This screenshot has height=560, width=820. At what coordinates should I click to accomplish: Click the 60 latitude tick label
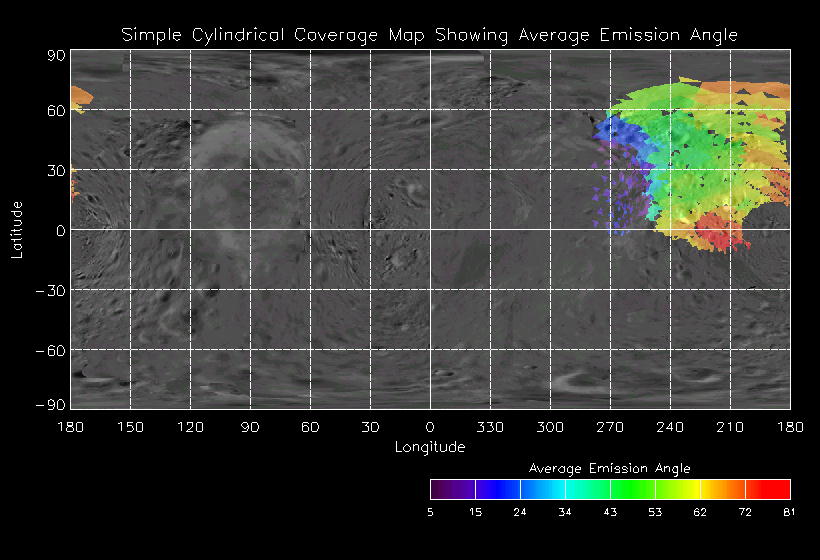pyautogui.click(x=54, y=110)
